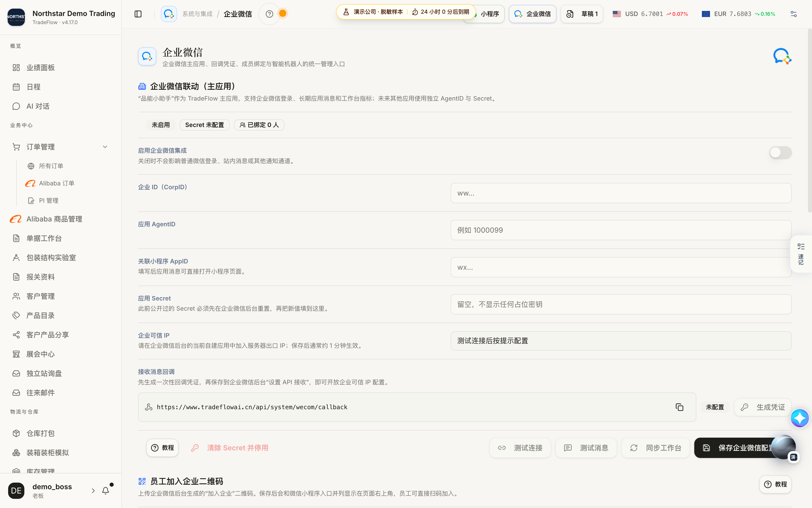The image size is (812, 508).
Task: Open the help question-mark icon in header
Action: (x=269, y=14)
